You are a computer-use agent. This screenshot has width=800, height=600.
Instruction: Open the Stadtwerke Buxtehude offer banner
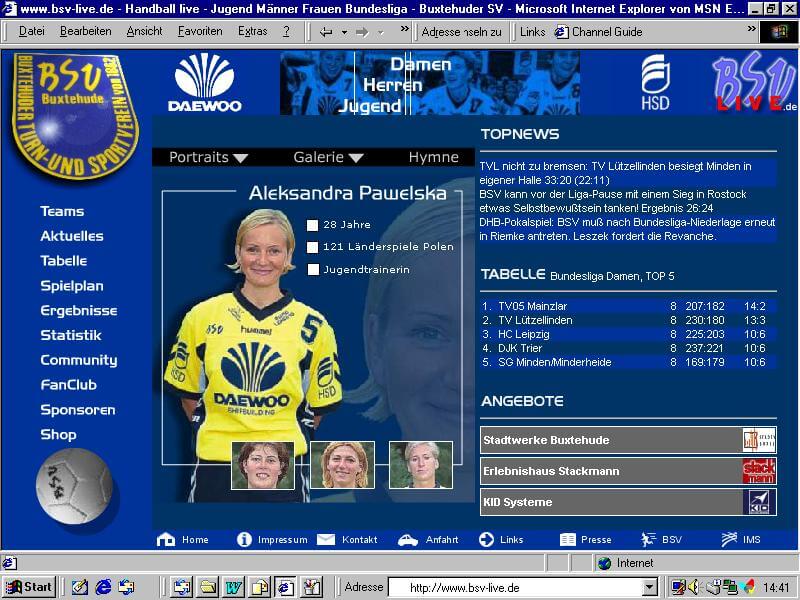point(628,440)
